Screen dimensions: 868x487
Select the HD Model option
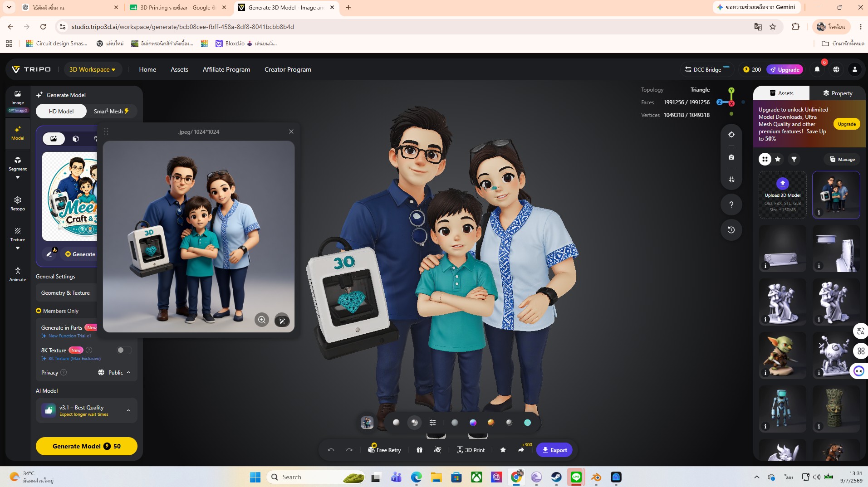61,111
